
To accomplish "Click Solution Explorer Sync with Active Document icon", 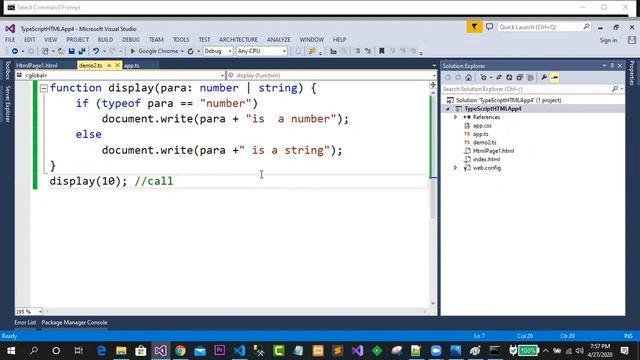I will tap(499, 78).
